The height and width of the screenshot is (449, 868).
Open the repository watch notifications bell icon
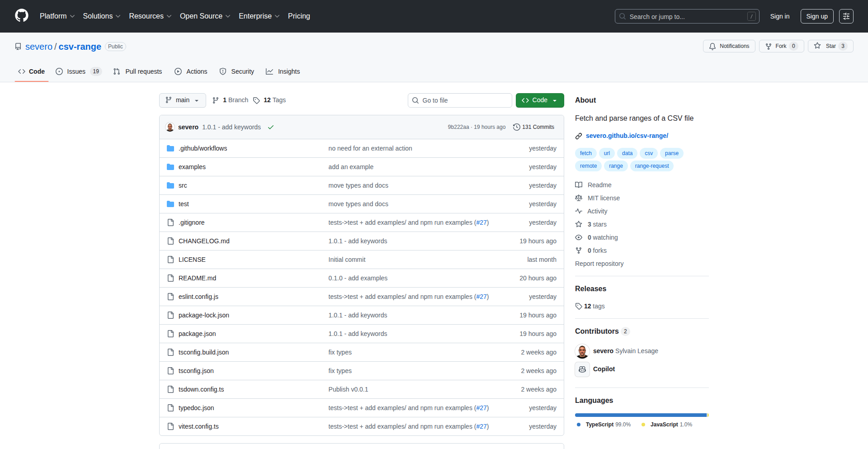pyautogui.click(x=712, y=46)
